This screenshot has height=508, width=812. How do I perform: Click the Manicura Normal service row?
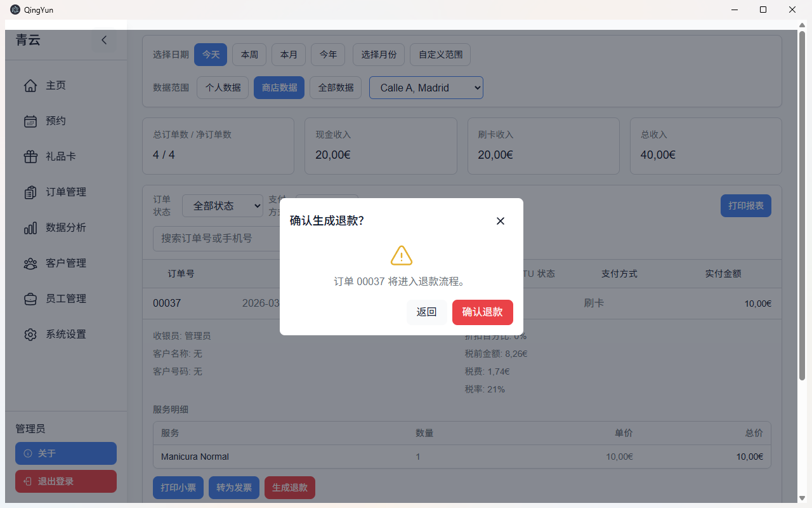point(462,457)
